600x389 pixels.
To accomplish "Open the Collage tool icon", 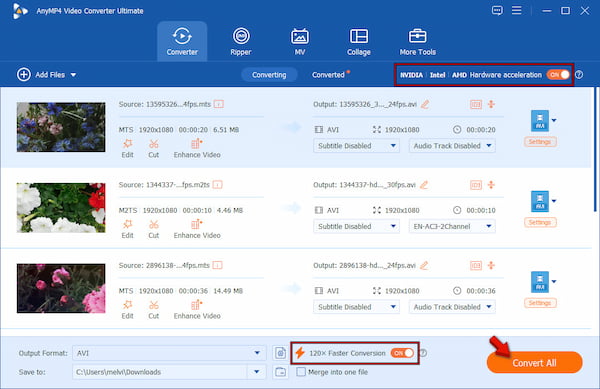I will pos(359,37).
